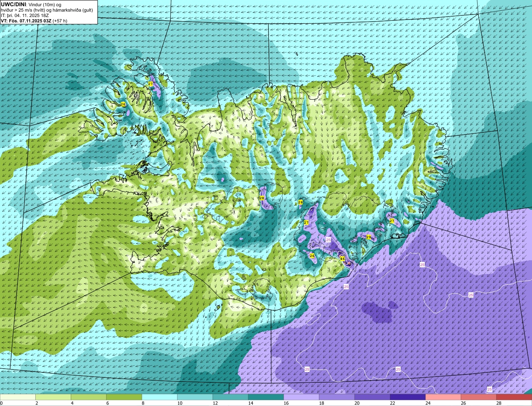Click legend scale value 22

pyautogui.click(x=392, y=403)
